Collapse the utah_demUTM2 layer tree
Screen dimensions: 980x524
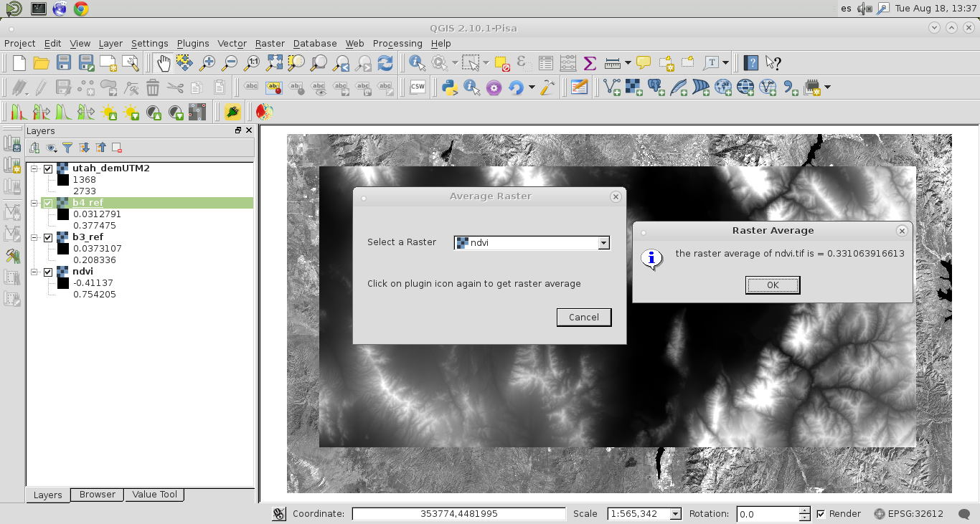(34, 169)
